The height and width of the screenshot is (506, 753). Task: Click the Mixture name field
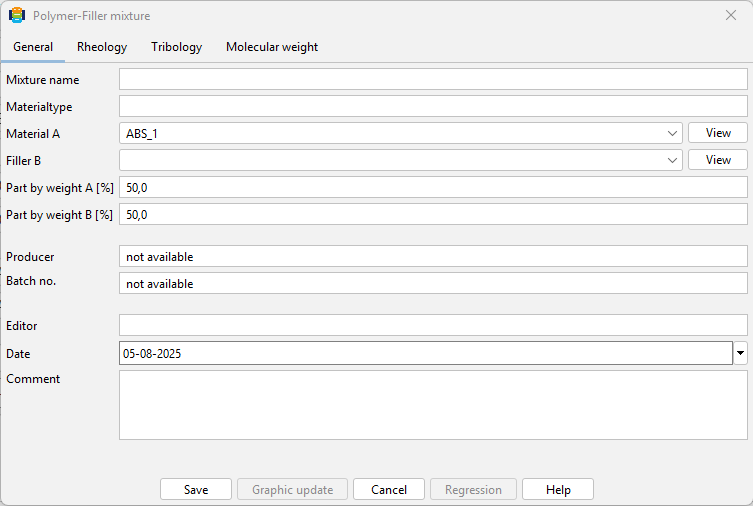[433, 79]
